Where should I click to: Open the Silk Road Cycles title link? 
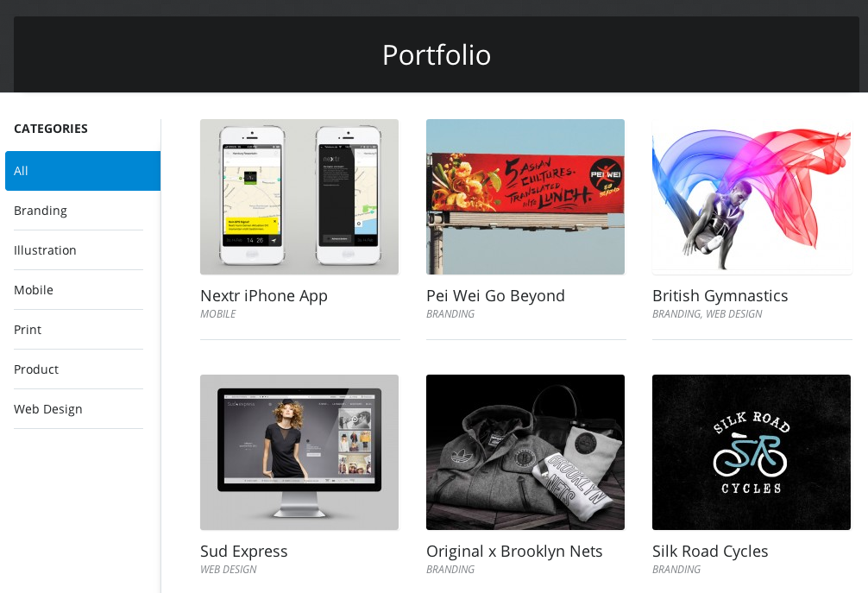coord(710,552)
